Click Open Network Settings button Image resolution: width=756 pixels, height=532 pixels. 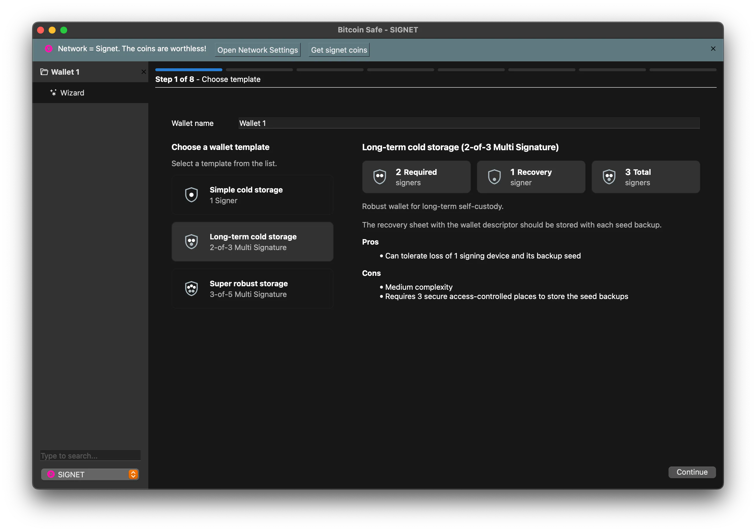pos(258,50)
